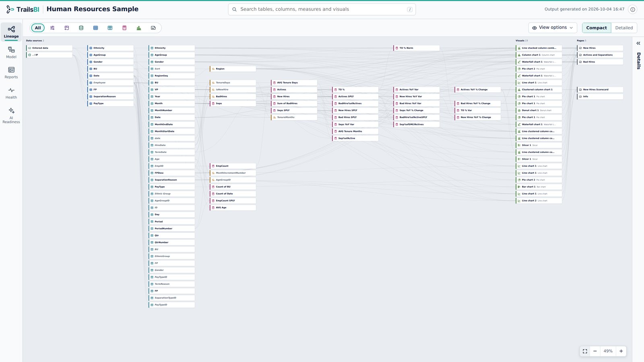Select the isNewHire calculated column node
Viewport: 644px width, 362px height.
point(233,90)
